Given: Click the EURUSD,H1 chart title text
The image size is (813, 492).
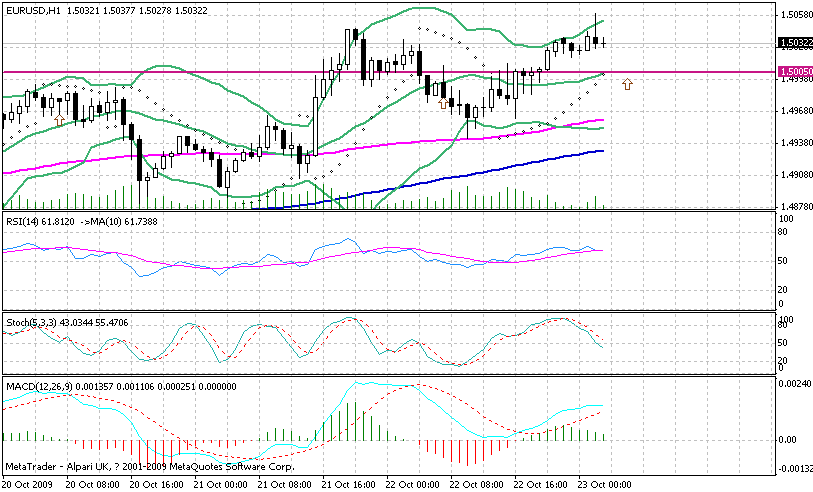Looking at the screenshot, I should 34,10.
